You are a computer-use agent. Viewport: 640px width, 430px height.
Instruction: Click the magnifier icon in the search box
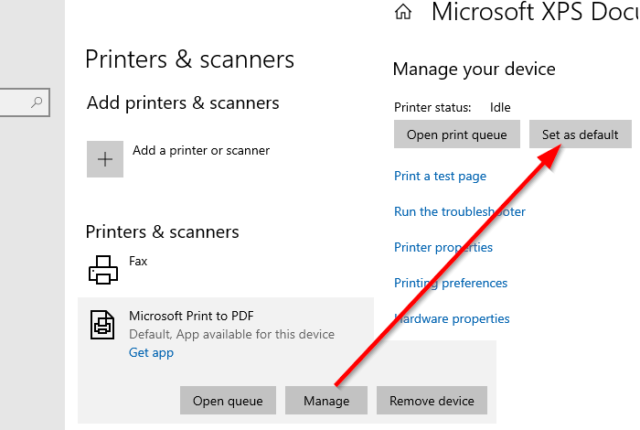(37, 102)
